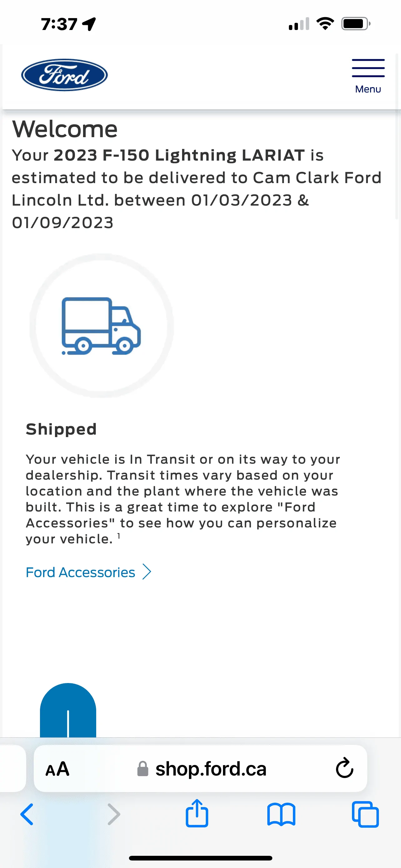The height and width of the screenshot is (868, 401).
Task: Tap the lock icon beside shop.ford.ca
Action: click(143, 769)
